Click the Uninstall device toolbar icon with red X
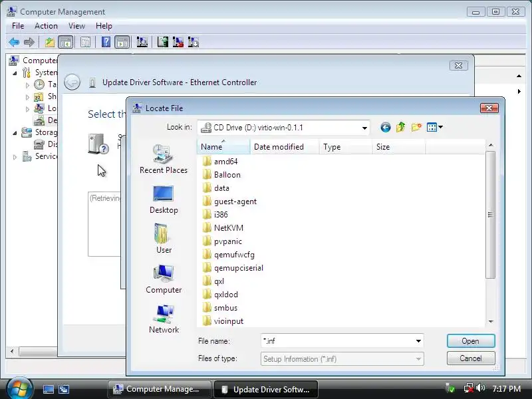 [178, 43]
